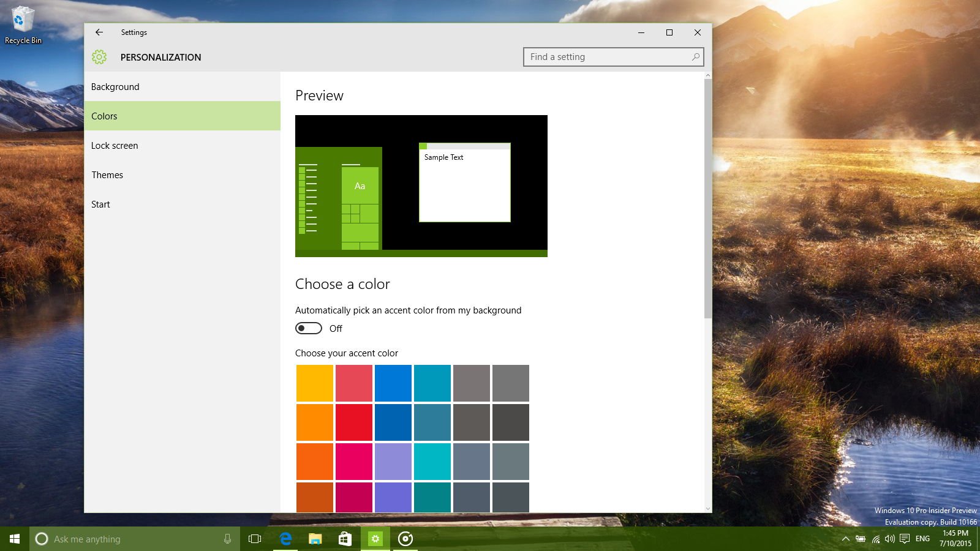Click the scrollbar up arrow in Settings
This screenshot has width=980, height=551.
[x=708, y=75]
